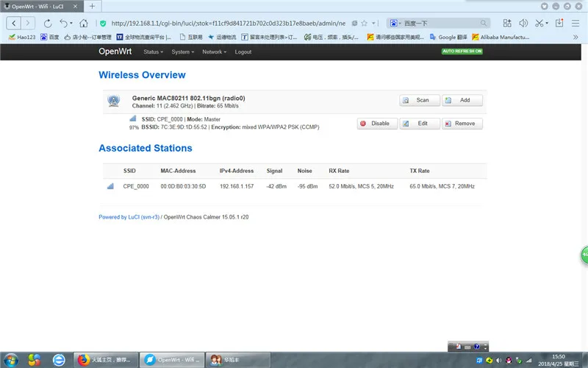Open Google translate bookmark
The height and width of the screenshot is (368, 588).
[448, 37]
